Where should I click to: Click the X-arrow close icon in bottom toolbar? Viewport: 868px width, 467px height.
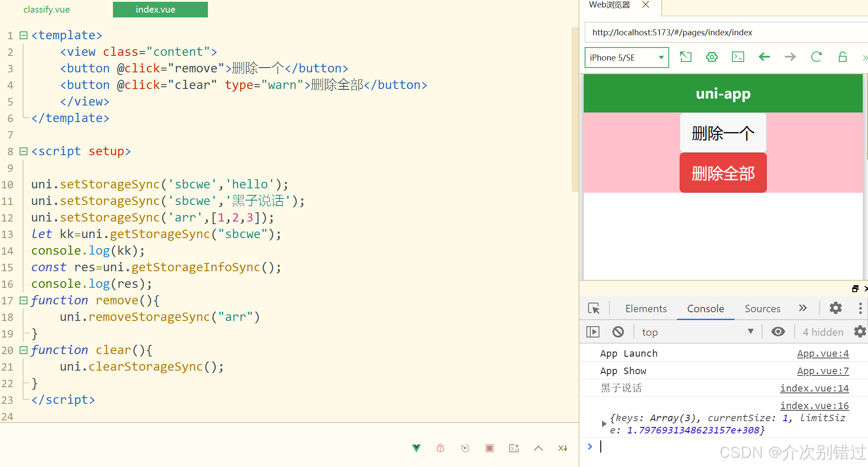(563, 448)
